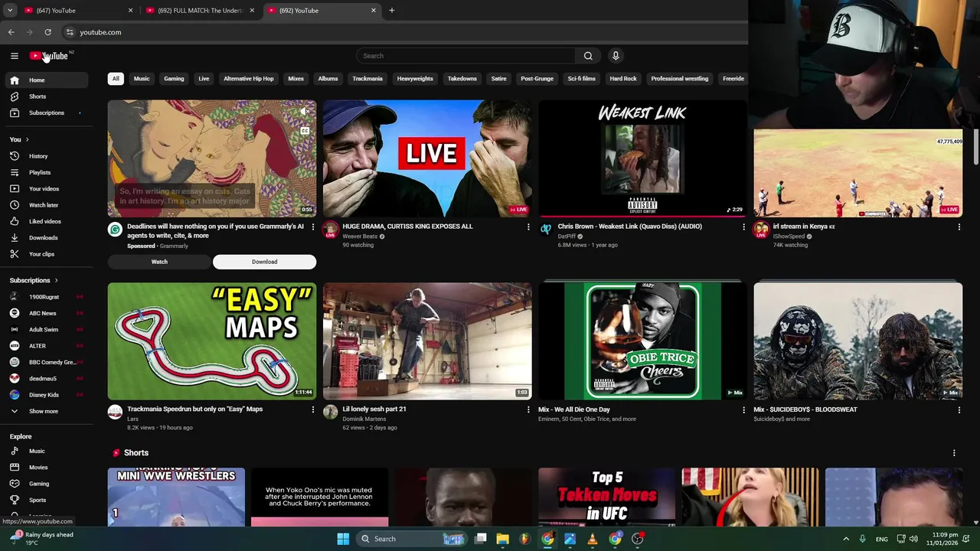Screen dimensions: 980x551
Task: Reload the page in browser toolbar
Action: (47, 32)
